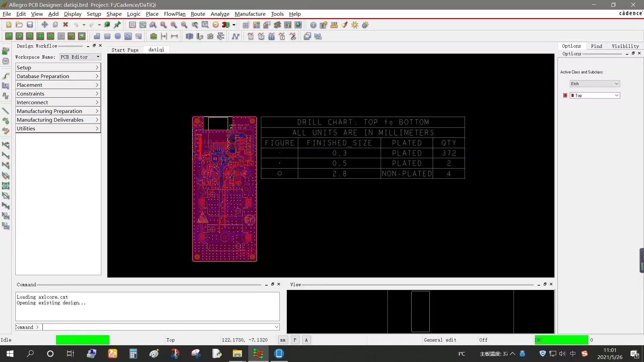644x362 pixels.
Task: Toggle the mm units button
Action: (283, 340)
